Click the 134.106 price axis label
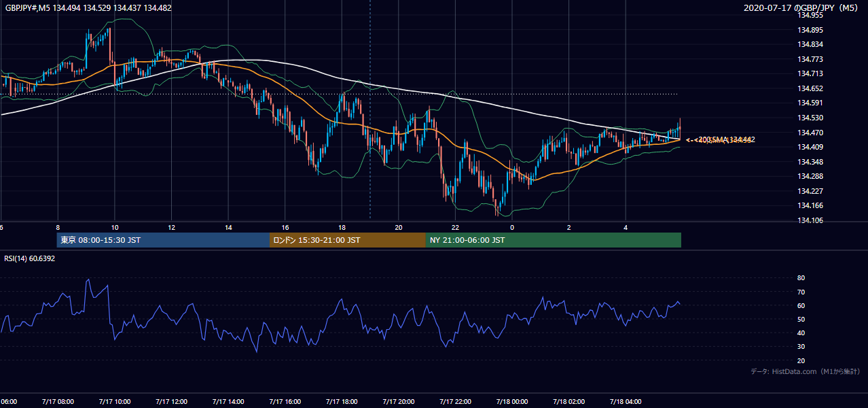This screenshot has width=868, height=408. (x=810, y=220)
